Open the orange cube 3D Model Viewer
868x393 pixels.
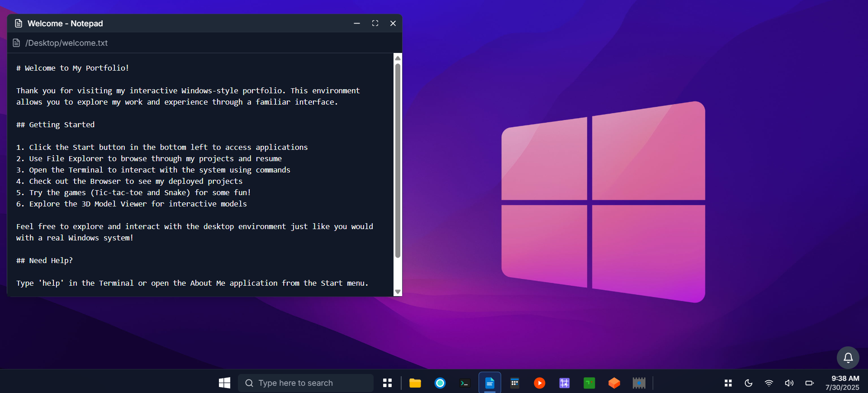click(614, 383)
